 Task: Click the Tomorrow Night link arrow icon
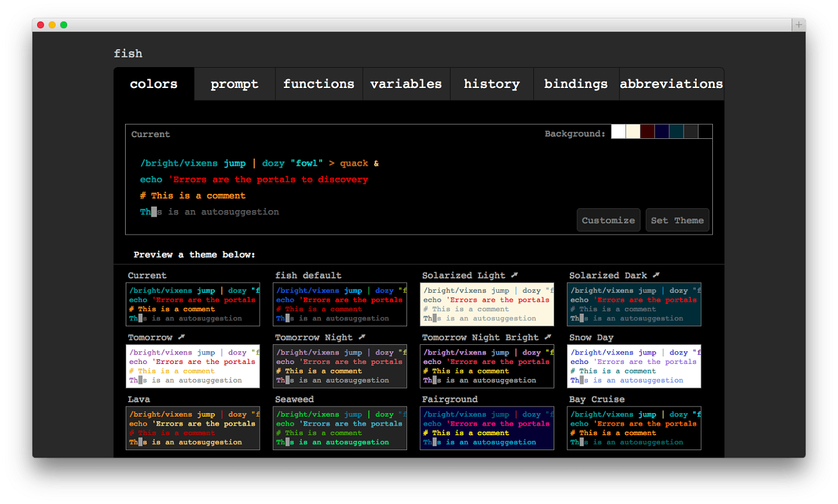pos(362,338)
